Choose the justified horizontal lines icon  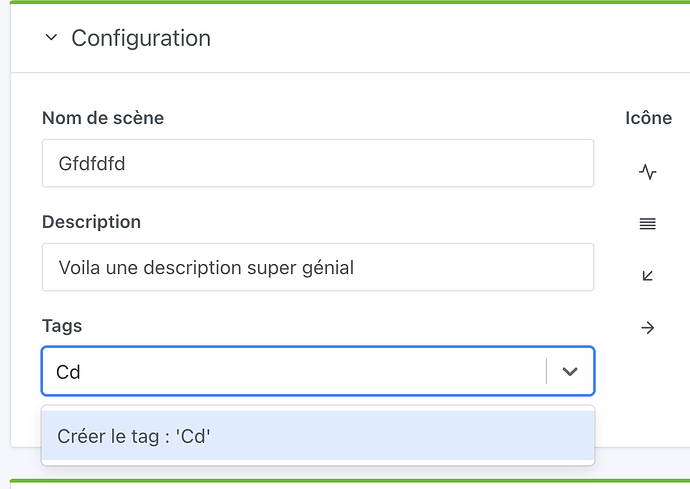click(x=647, y=224)
